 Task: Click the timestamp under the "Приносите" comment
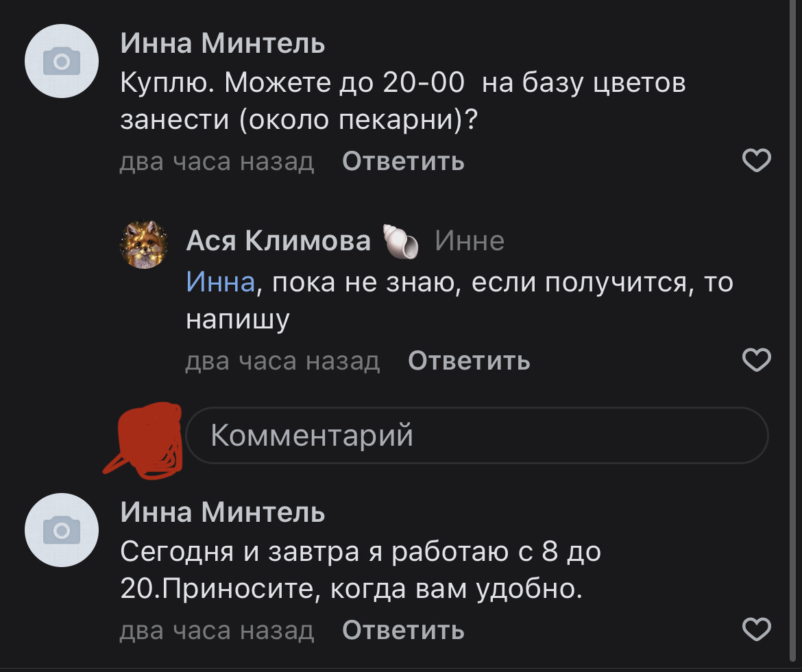[217, 629]
